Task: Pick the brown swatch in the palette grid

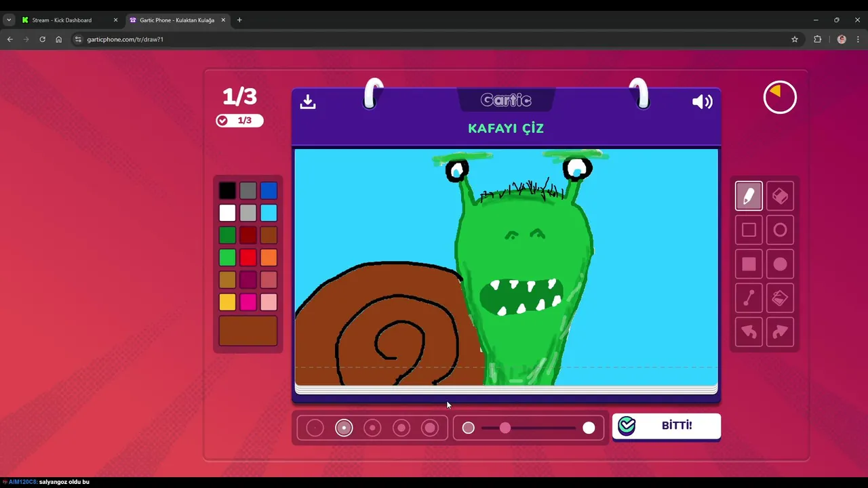Action: (x=269, y=235)
